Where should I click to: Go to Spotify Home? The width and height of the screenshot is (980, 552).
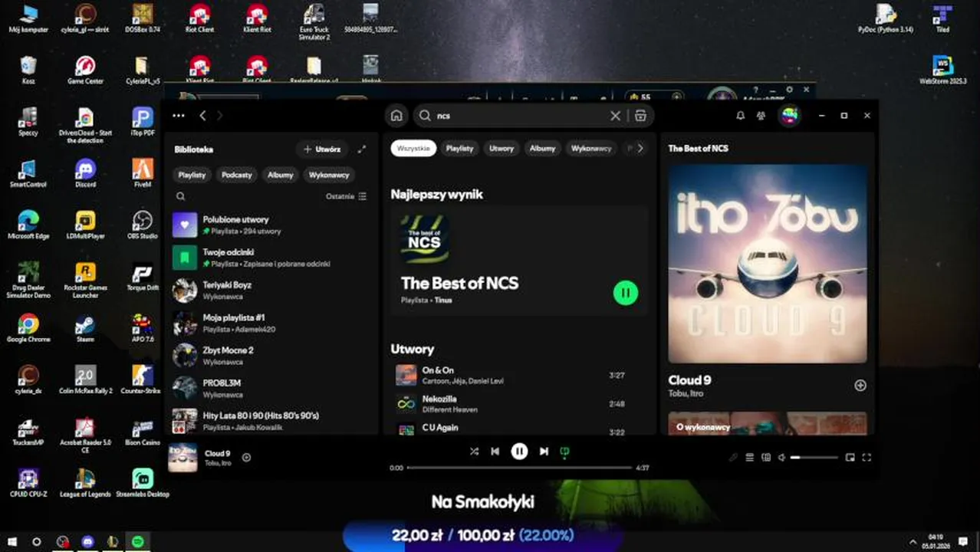[396, 116]
